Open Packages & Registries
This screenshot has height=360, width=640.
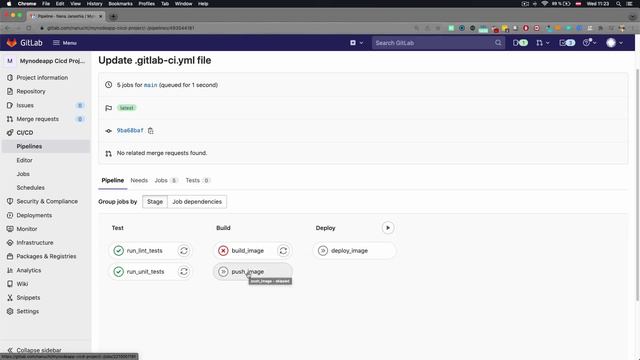pos(46,256)
